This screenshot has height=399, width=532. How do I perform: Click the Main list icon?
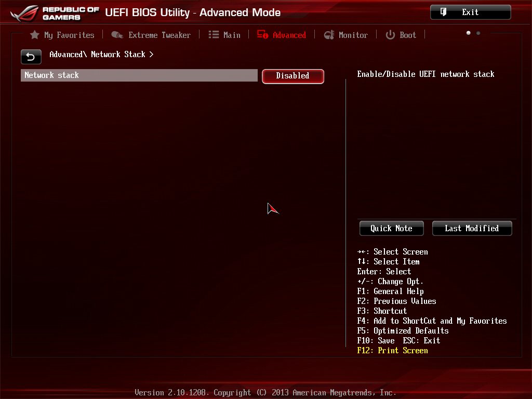pyautogui.click(x=214, y=35)
